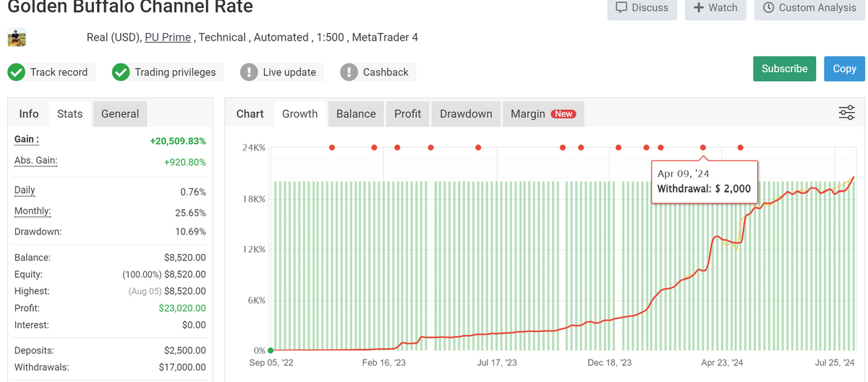Screen dimensions: 868x382
Task: Select the Balance chart tab
Action: 356,114
